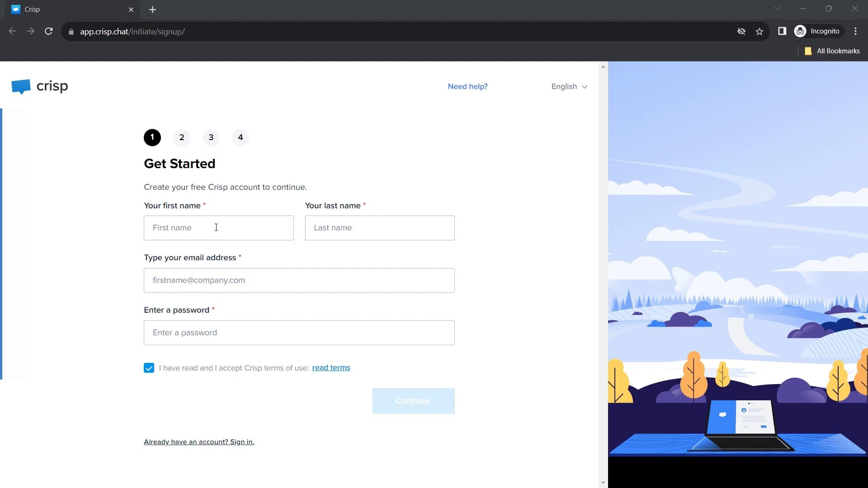868x488 pixels.
Task: Check step 3 progress indicator
Action: click(x=210, y=137)
